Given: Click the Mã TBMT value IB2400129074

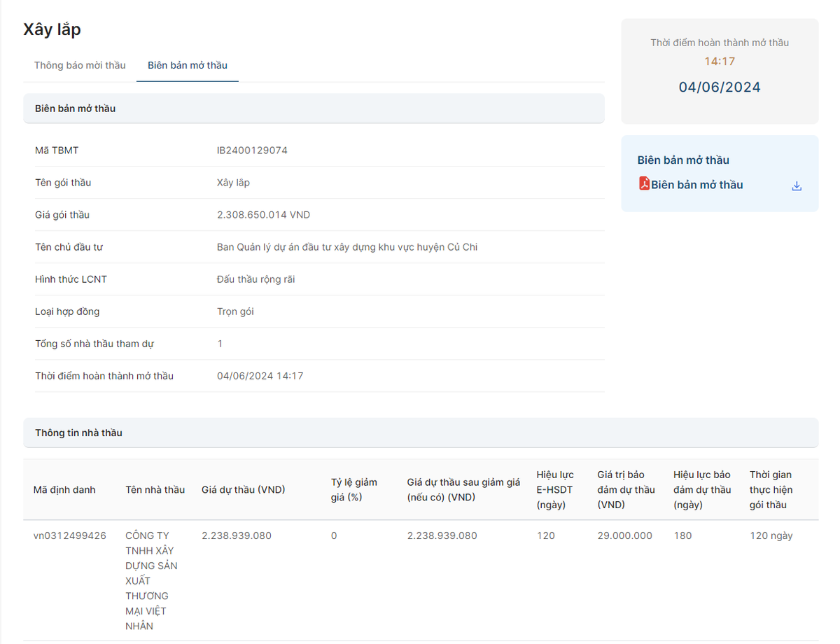Looking at the screenshot, I should point(252,150).
